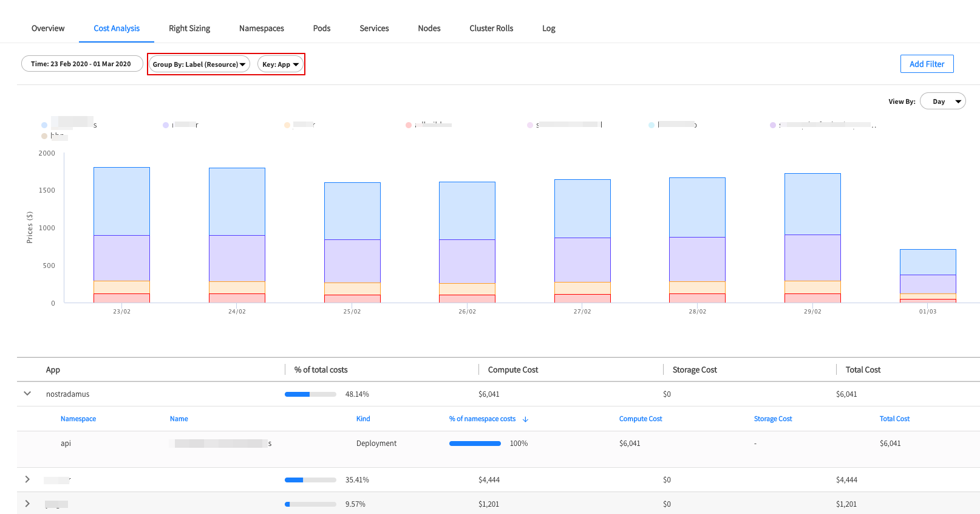Viewport: 980px width, 514px height.
Task: Open the time range 23 Feb - 01 Mar selector
Action: [x=81, y=64]
